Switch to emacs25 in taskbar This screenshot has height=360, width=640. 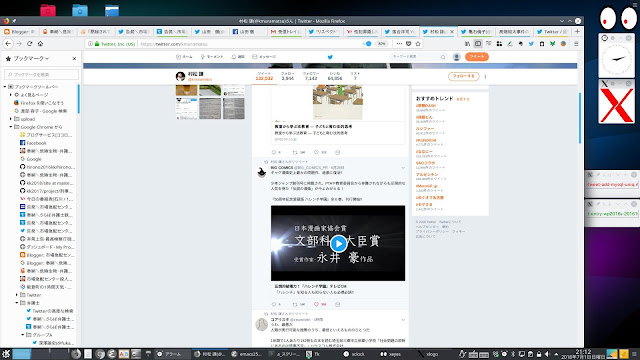[246, 354]
